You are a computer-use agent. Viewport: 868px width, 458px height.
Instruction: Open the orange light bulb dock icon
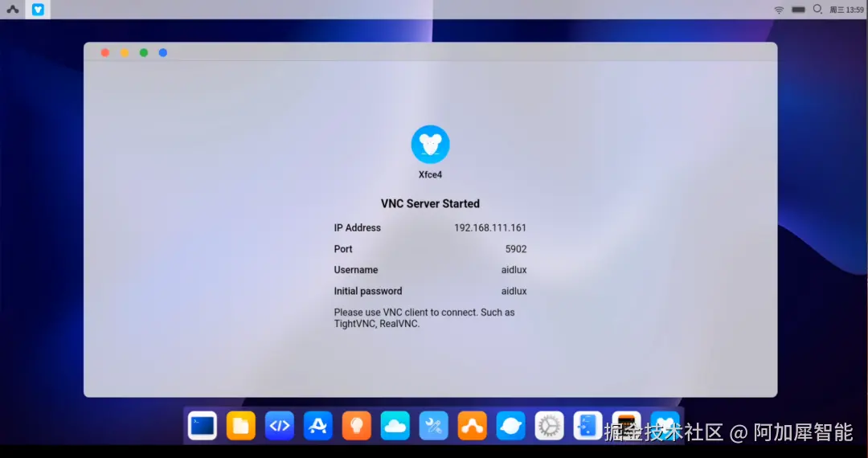(x=357, y=426)
